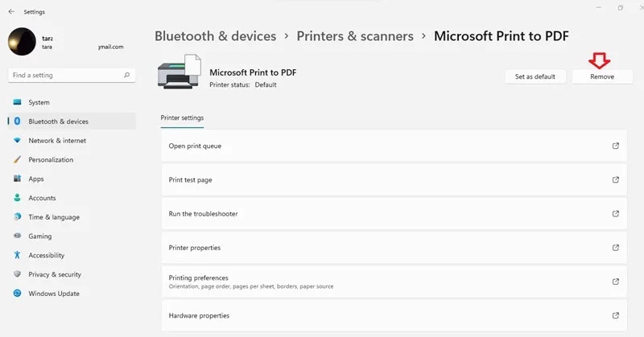Click external-link icon for Printing preferences
Screen dimensions: 644x337
click(x=615, y=282)
